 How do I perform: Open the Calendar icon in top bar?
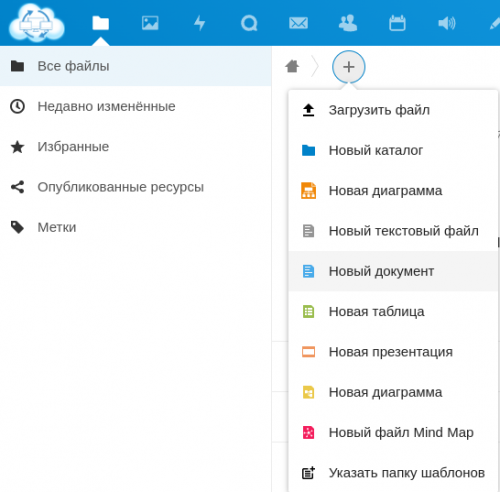(397, 23)
